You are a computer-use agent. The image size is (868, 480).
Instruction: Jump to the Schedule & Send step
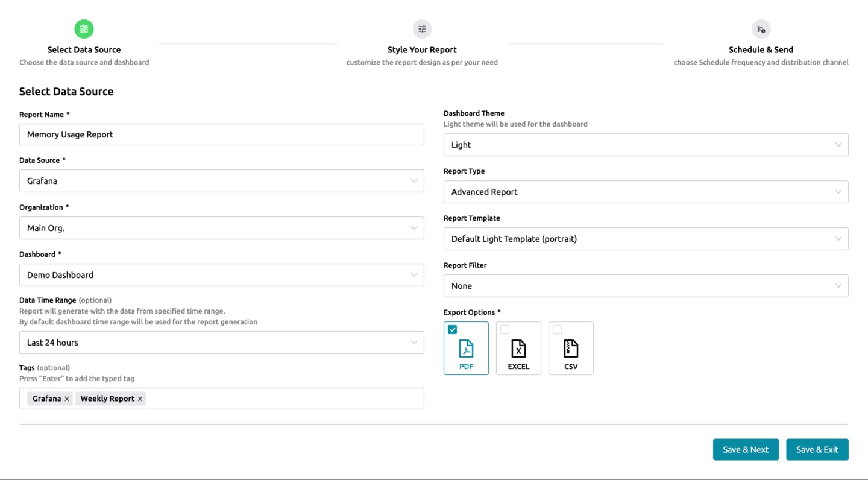[761, 50]
